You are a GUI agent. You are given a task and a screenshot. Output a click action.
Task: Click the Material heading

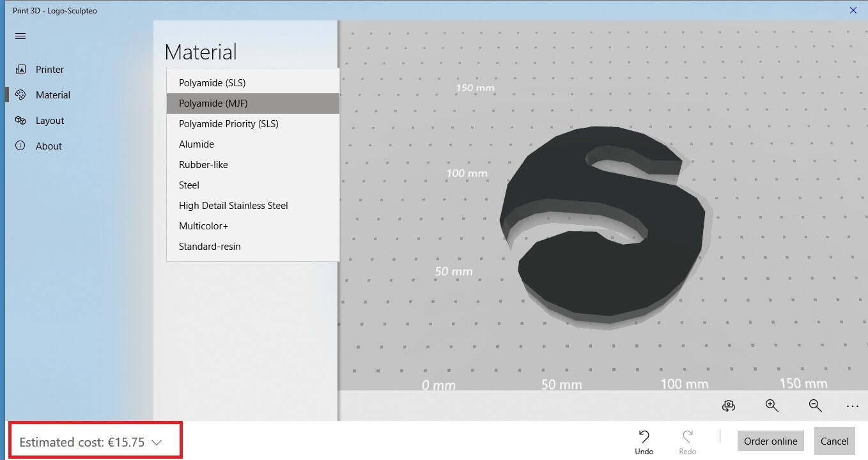coord(201,52)
